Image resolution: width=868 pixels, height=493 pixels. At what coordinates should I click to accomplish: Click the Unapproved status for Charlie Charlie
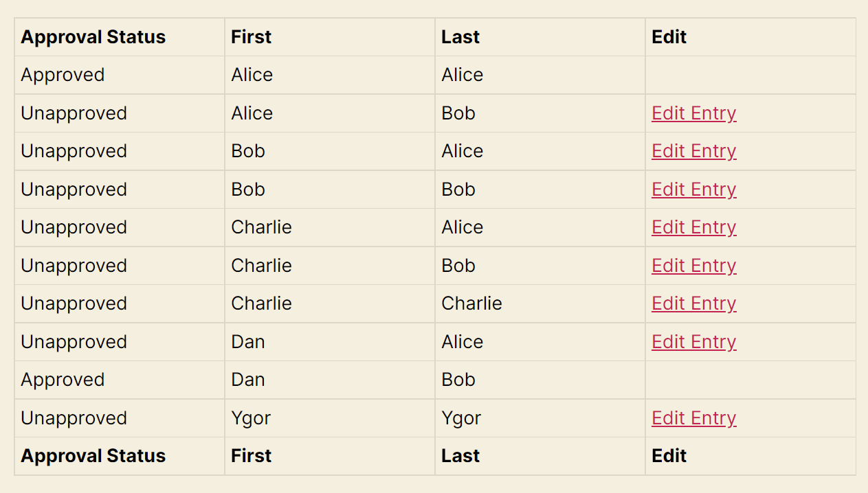74,303
